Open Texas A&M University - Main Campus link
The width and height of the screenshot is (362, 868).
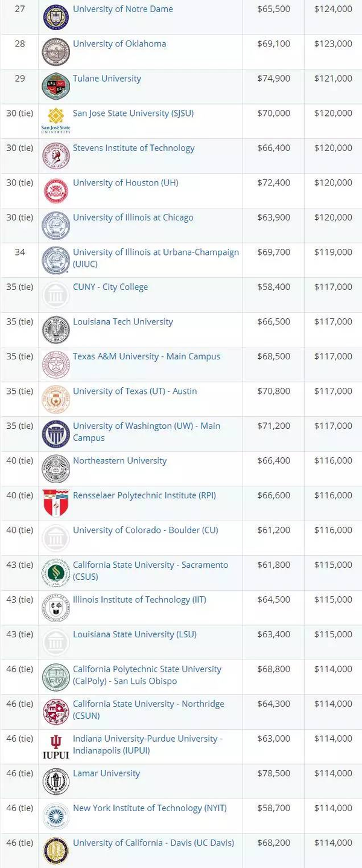pyautogui.click(x=147, y=356)
